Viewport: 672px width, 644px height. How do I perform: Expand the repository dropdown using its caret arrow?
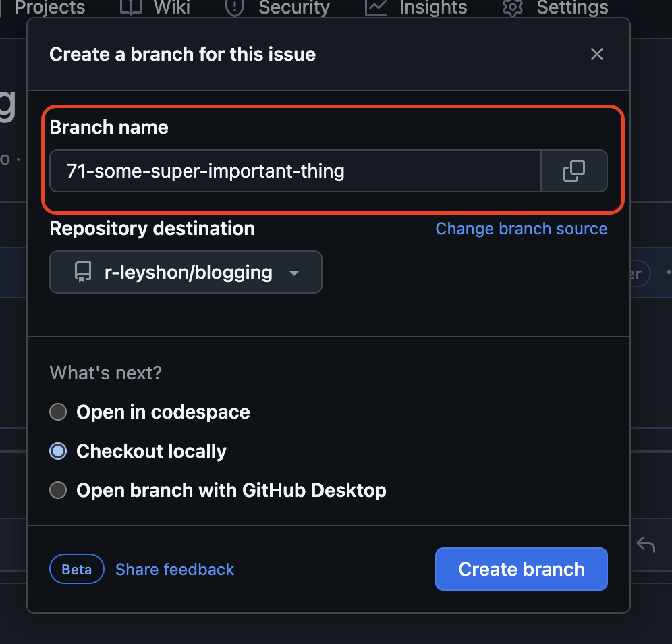tap(293, 273)
